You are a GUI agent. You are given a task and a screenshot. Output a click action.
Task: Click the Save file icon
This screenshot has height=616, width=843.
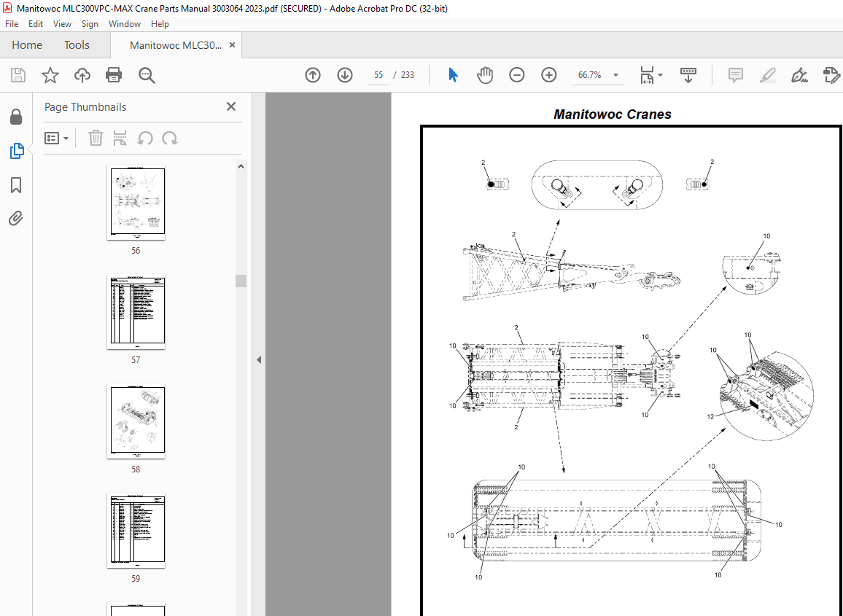18,75
